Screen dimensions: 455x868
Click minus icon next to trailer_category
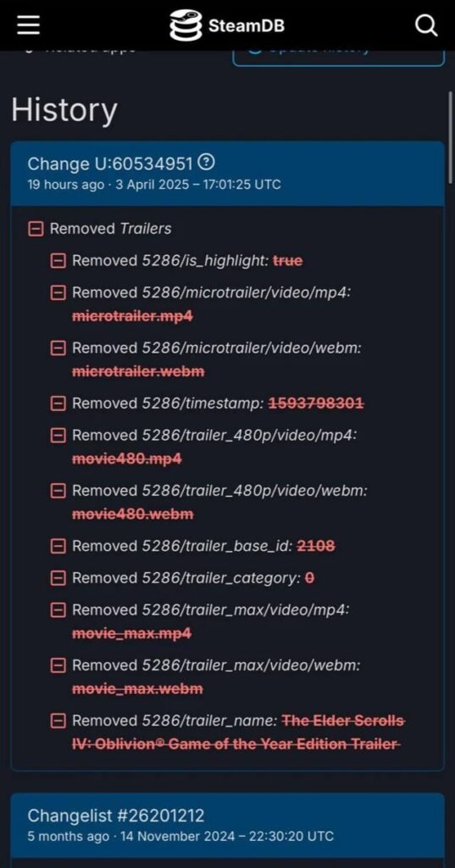[x=58, y=578]
